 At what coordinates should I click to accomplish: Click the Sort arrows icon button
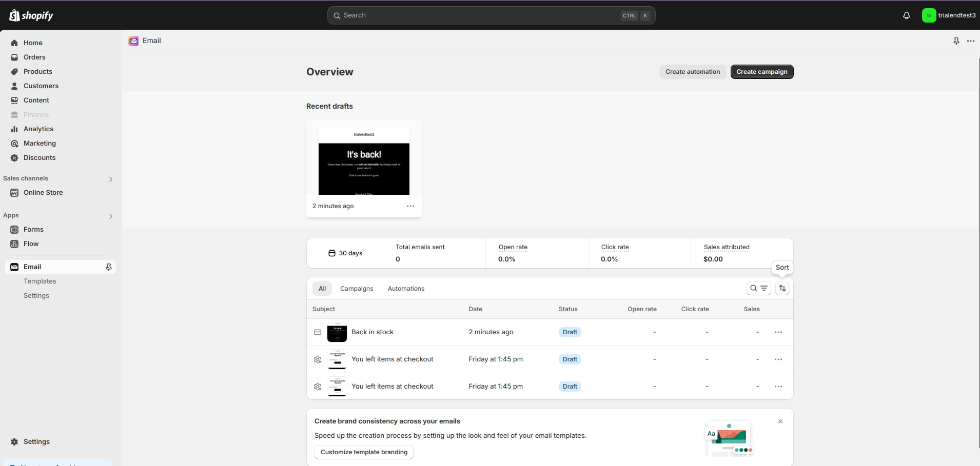point(782,288)
